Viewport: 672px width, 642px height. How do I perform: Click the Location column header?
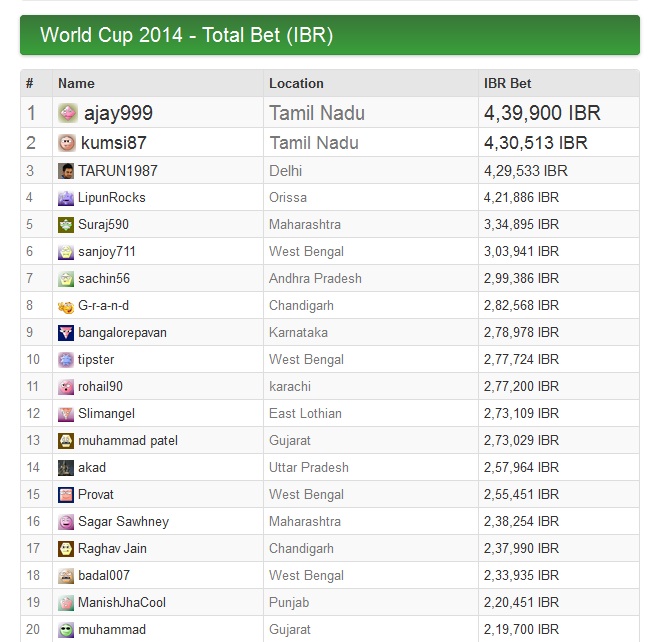tap(296, 83)
